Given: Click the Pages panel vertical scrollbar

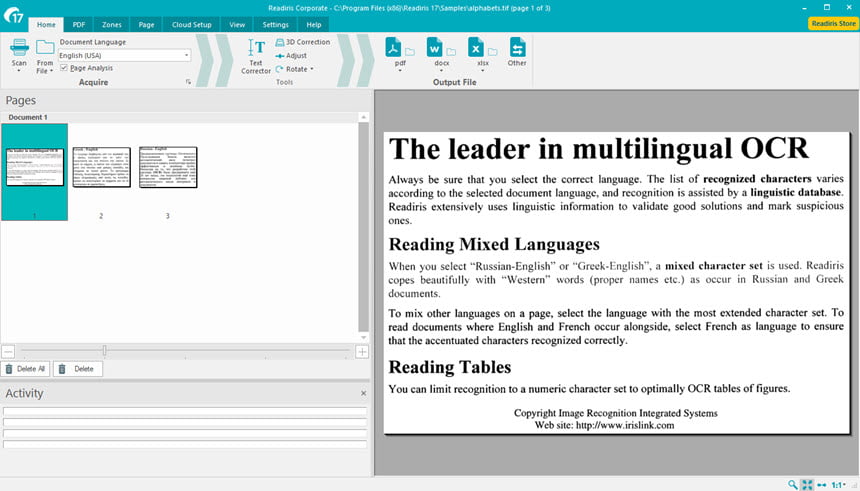Looking at the screenshot, I should coord(363,227).
